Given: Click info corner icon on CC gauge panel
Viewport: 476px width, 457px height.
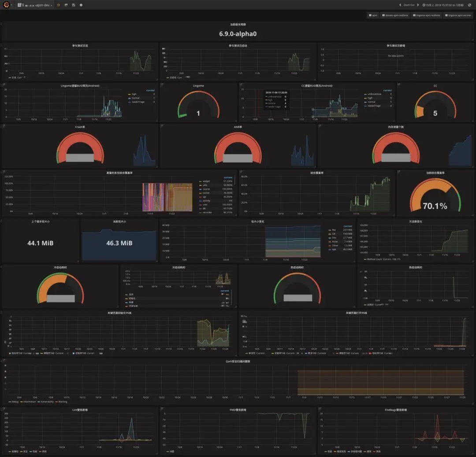Looking at the screenshot, I should click(398, 84).
